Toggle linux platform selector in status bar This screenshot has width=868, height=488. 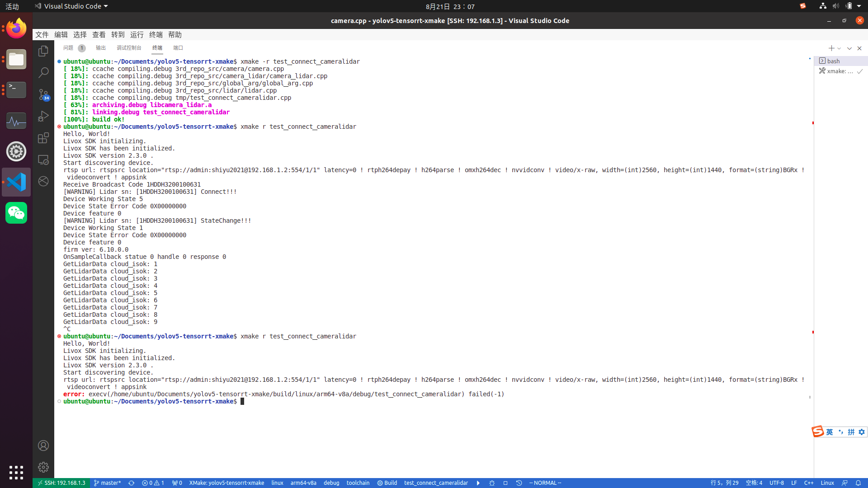click(277, 483)
